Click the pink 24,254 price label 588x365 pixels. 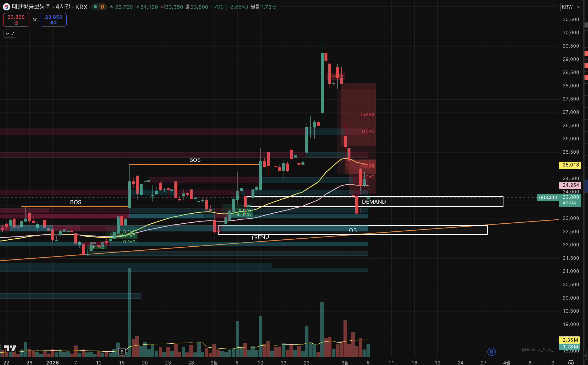pos(571,185)
